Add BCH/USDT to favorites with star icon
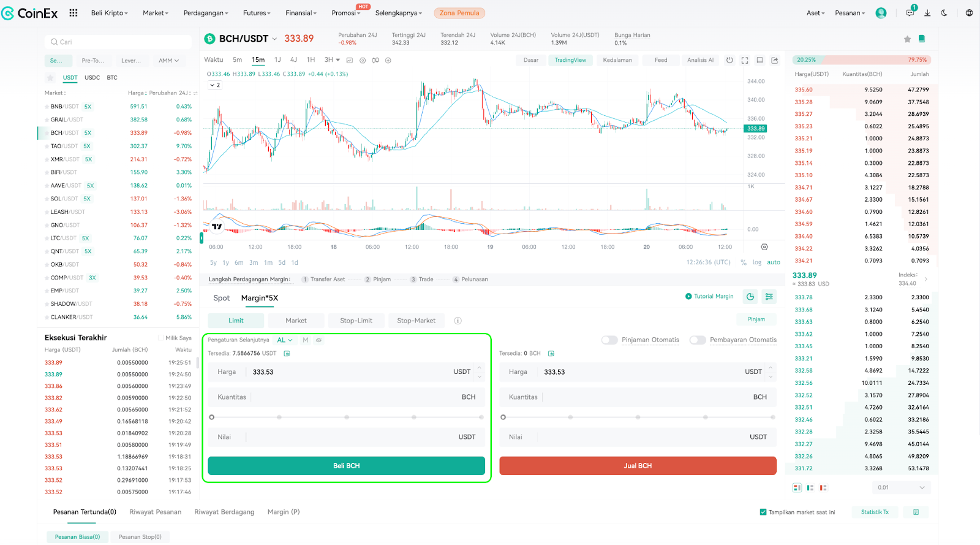The image size is (980, 545). (x=907, y=39)
